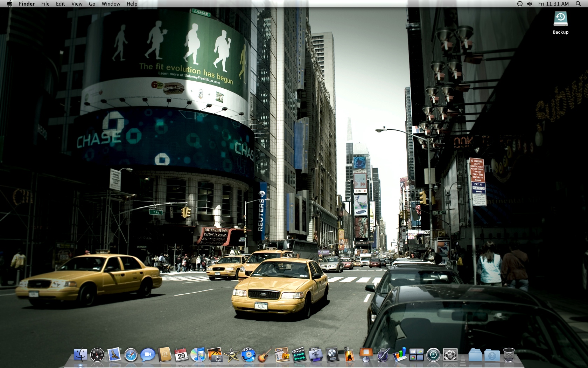This screenshot has width=588, height=368.
Task: Open iChat from the Dock
Action: pyautogui.click(x=148, y=355)
